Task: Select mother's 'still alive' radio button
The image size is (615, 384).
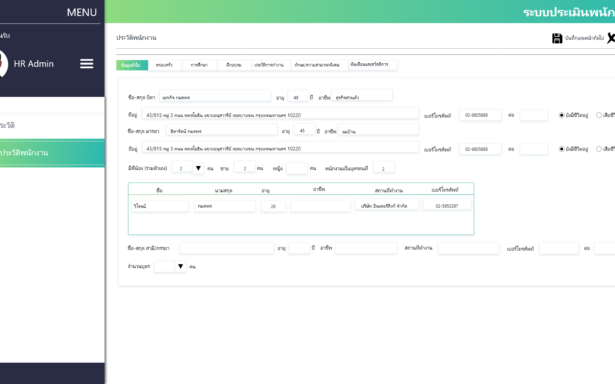Action: coord(561,149)
